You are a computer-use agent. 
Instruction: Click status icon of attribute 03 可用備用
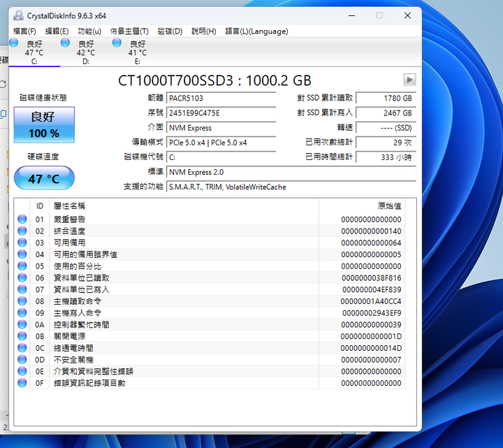click(x=22, y=243)
